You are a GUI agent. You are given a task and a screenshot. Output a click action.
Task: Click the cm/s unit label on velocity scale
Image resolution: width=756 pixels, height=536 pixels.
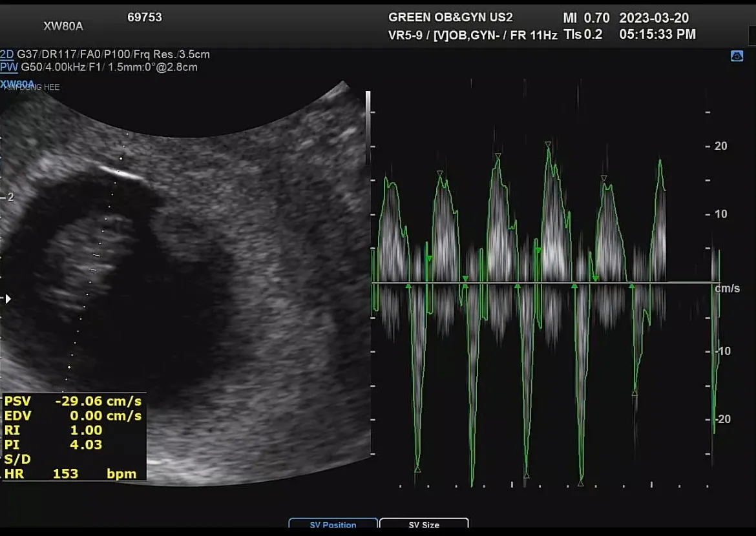(x=727, y=288)
